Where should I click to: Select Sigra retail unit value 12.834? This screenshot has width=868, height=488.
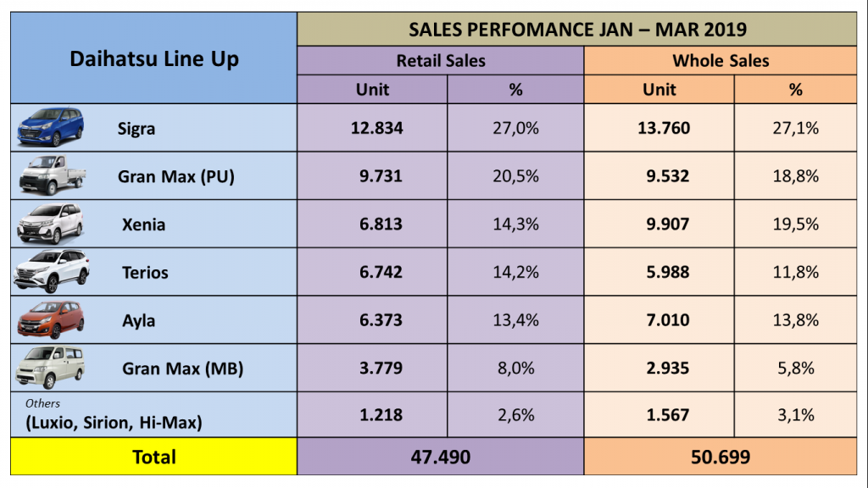click(x=376, y=128)
